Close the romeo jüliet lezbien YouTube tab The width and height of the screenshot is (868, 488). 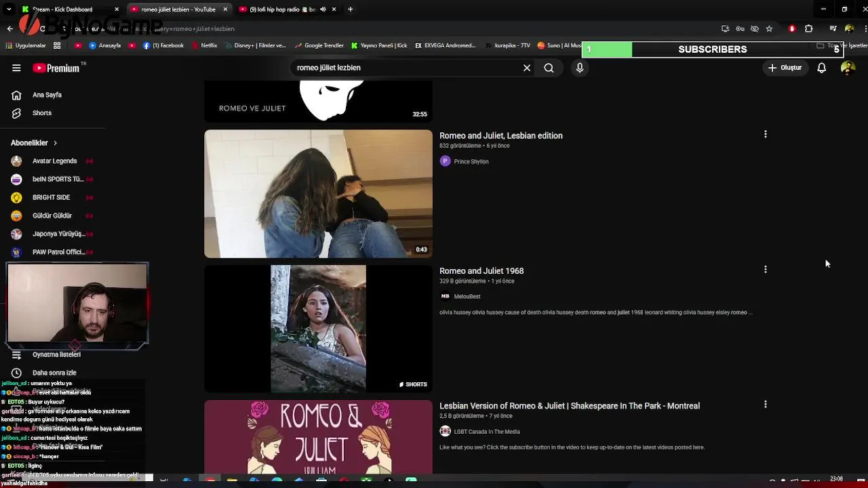225,9
